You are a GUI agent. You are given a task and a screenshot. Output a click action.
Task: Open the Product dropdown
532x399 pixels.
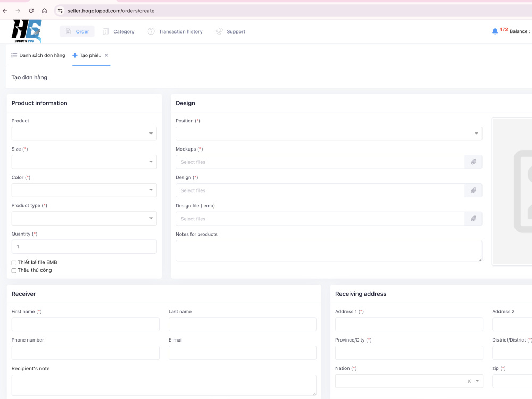point(84,134)
